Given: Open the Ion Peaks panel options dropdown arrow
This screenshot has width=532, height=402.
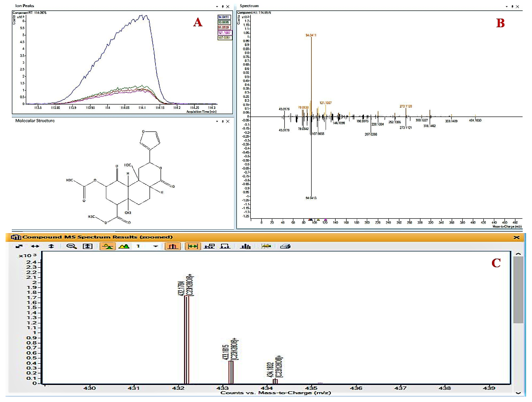Looking at the screenshot, I should 217,7.
